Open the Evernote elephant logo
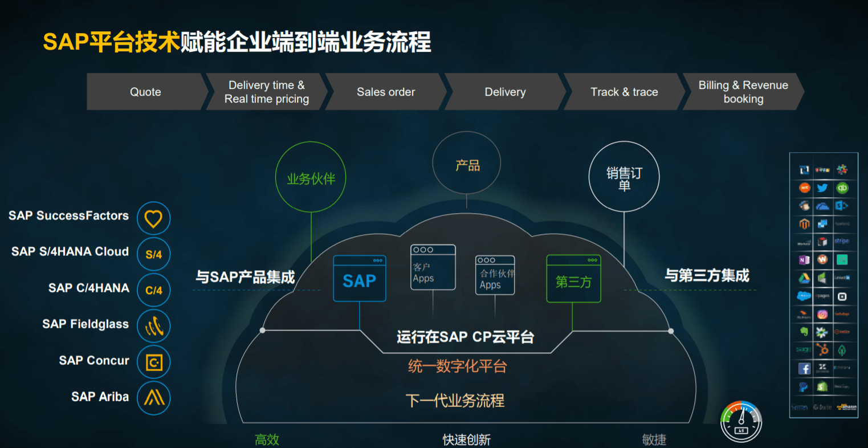This screenshot has width=868, height=448. (804, 332)
